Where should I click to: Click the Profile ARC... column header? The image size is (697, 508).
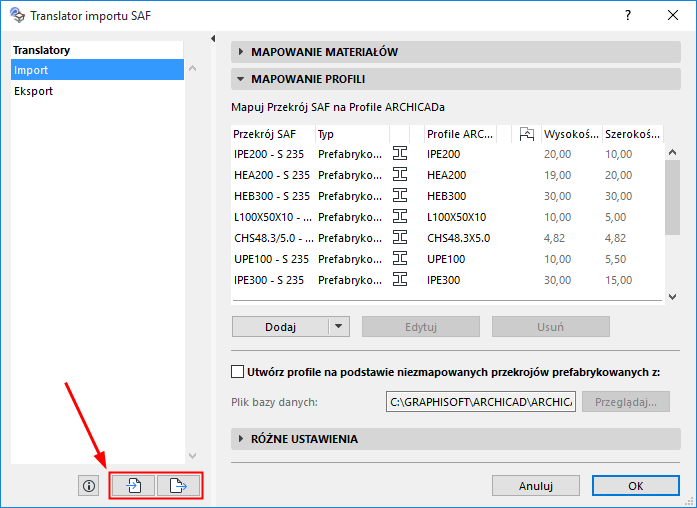tap(460, 134)
